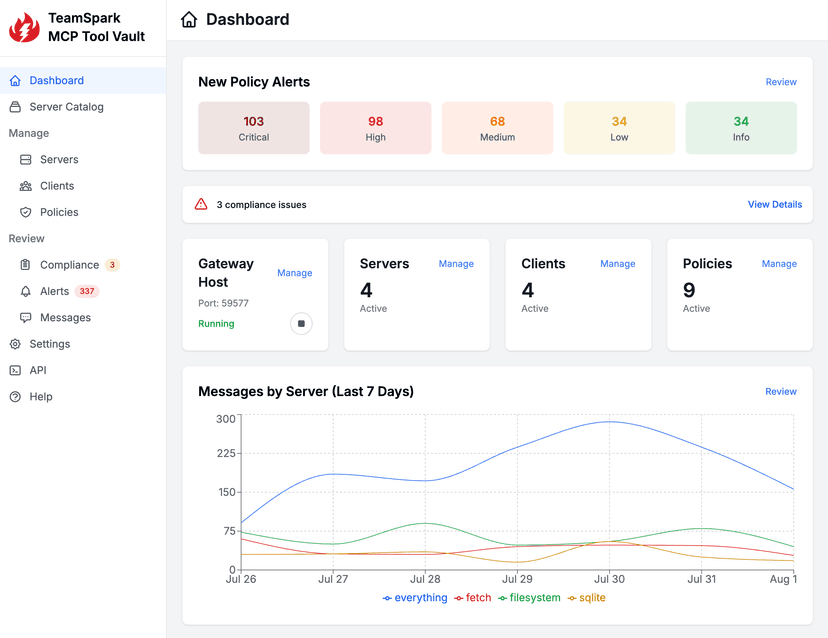Select the 103 Critical alerts card
Image resolution: width=828 pixels, height=638 pixels.
tap(253, 127)
